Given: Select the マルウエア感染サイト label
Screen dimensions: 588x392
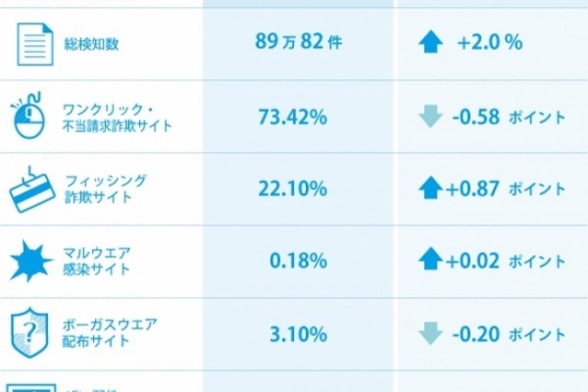Looking at the screenshot, I should click(96, 261).
